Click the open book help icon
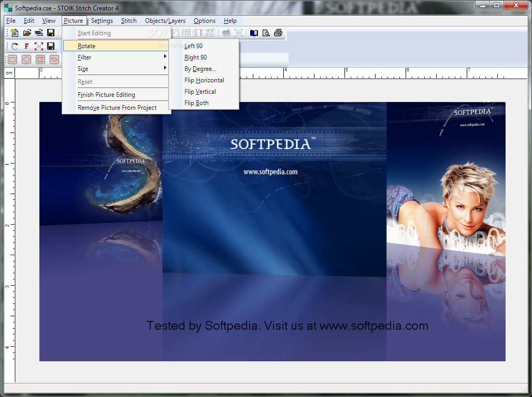Image resolution: width=532 pixels, height=397 pixels. (x=254, y=33)
